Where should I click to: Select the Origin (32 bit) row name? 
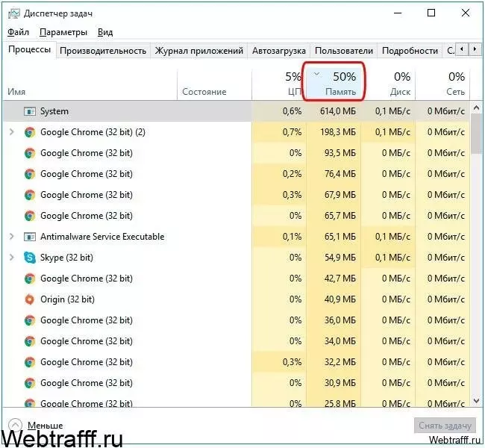pos(67,299)
